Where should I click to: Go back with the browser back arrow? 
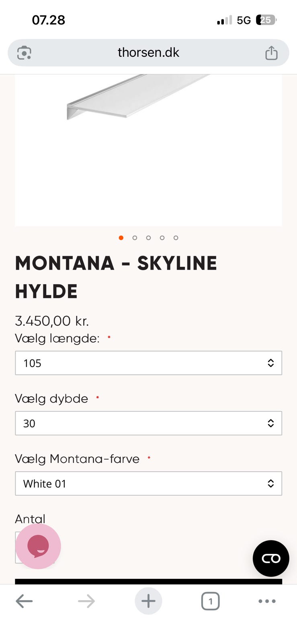click(x=24, y=601)
